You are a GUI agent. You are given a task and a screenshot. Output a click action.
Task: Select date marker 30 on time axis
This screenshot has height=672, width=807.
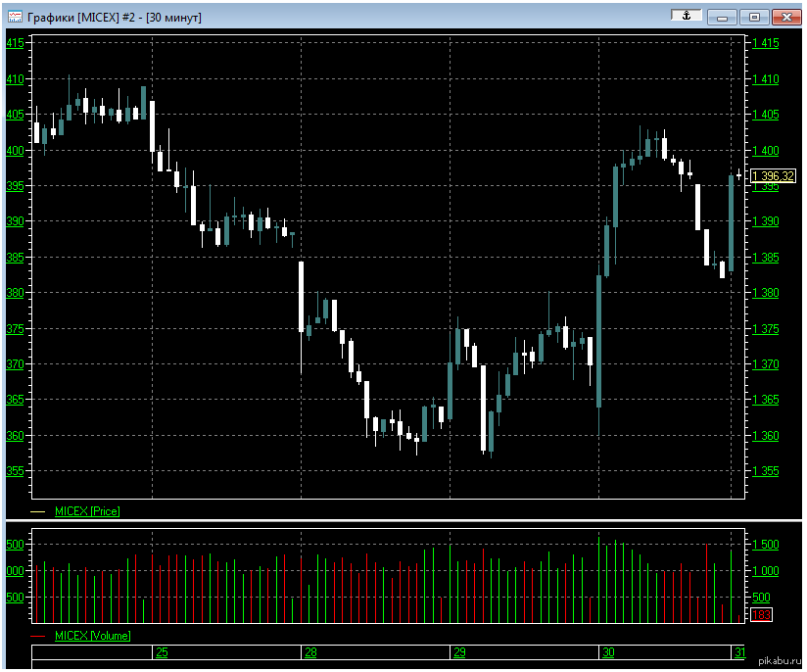608,652
